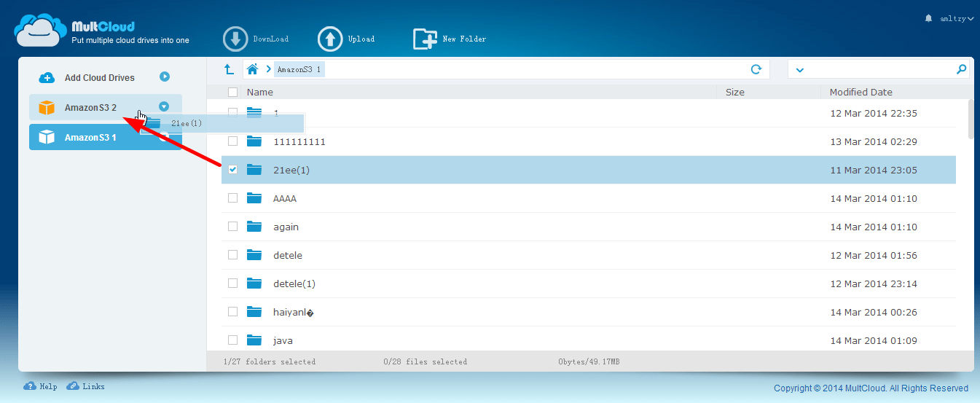Refresh the file list

point(756,69)
